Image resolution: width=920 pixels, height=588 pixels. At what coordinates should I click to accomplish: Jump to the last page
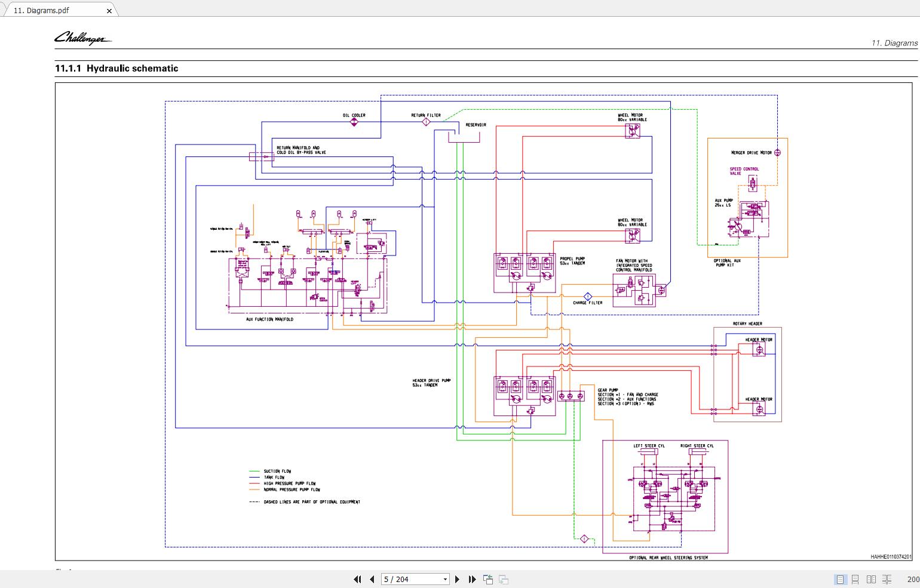pyautogui.click(x=472, y=579)
